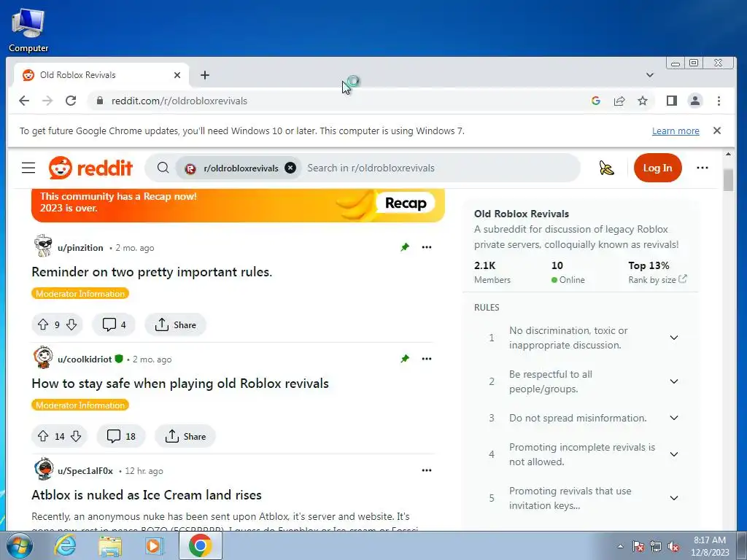The height and width of the screenshot is (560, 747).
Task: Open the tab search dropdown arrow
Action: pos(650,75)
